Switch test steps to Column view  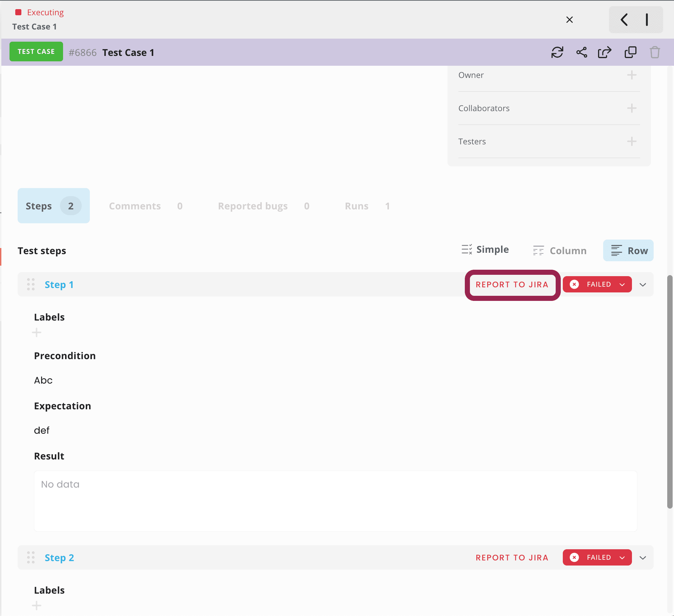pos(560,251)
